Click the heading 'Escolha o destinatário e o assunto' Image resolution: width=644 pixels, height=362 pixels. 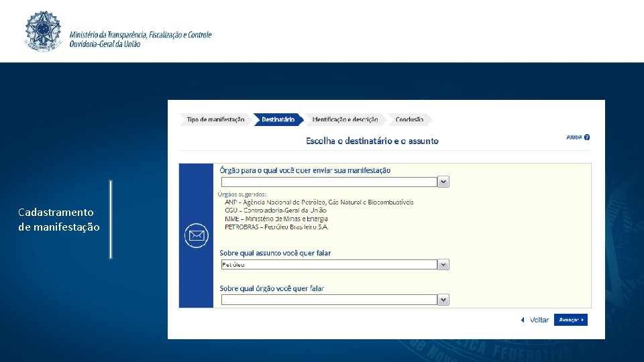click(x=372, y=141)
